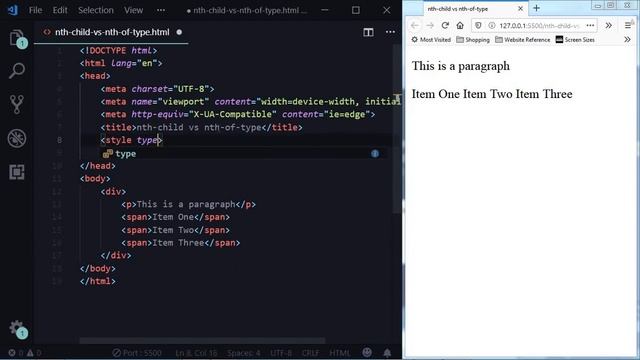The height and width of the screenshot is (360, 640).
Task: Show site information icon in address bar
Action: tap(491, 25)
